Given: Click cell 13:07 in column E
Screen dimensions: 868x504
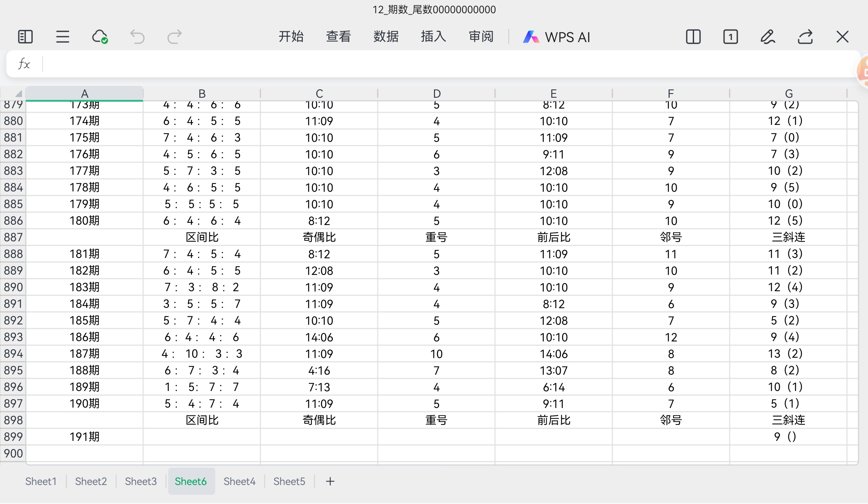Looking at the screenshot, I should (554, 371).
